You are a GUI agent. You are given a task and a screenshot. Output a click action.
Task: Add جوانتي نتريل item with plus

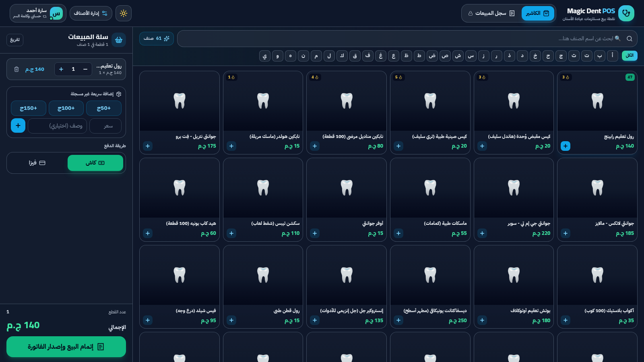pos(148,146)
